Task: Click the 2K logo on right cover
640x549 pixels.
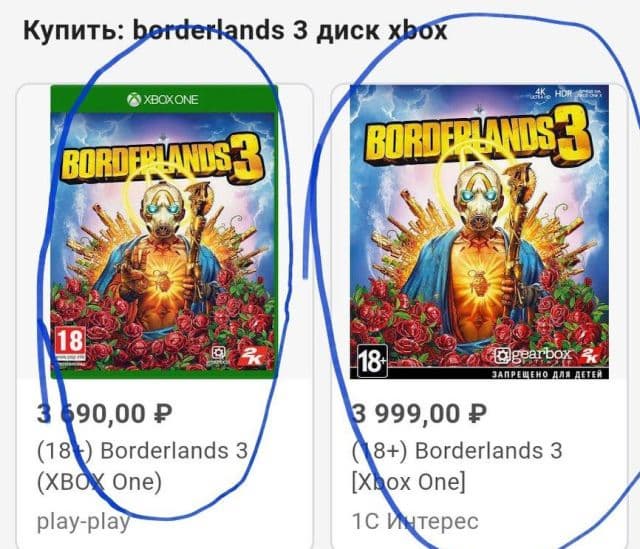Action: click(x=589, y=355)
